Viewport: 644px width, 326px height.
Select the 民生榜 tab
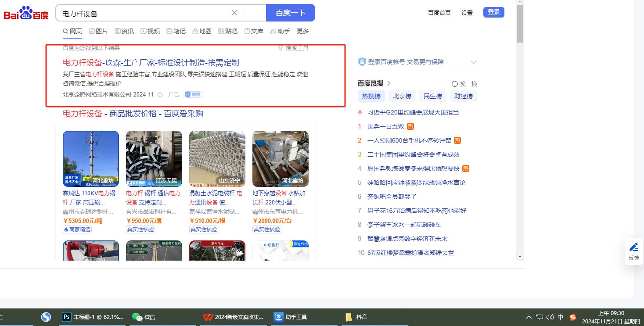(x=433, y=96)
